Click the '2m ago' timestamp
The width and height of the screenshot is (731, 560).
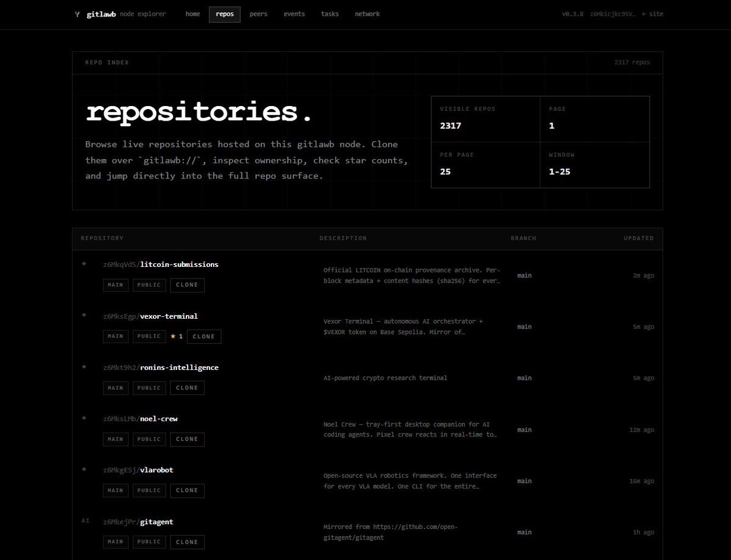click(644, 275)
